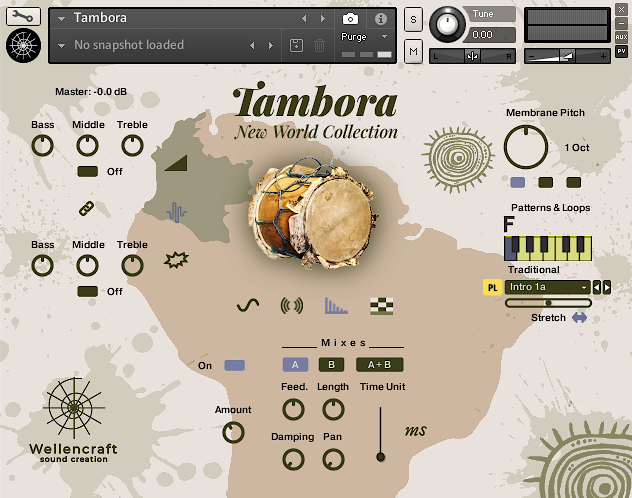The image size is (632, 498).
Task: Show the instrument info panel
Action: tap(380, 19)
